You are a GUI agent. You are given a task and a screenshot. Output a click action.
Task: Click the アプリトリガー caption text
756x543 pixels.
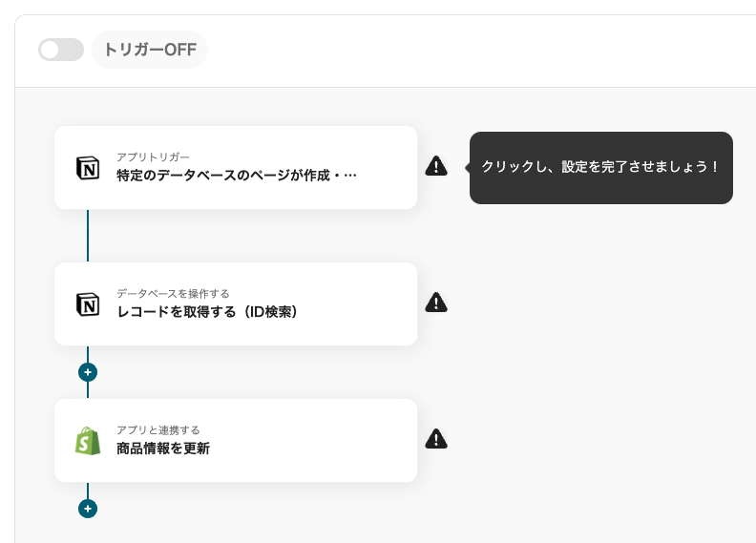(x=153, y=157)
